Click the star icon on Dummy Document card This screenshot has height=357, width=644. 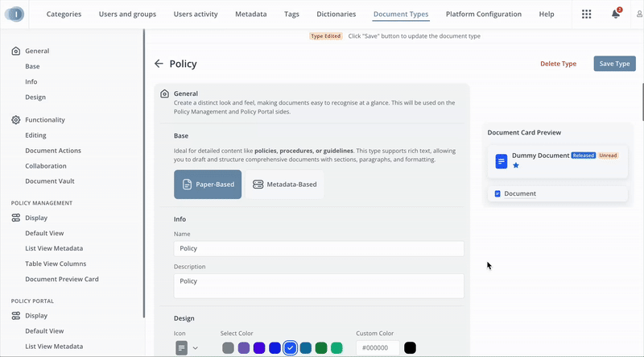[516, 165]
